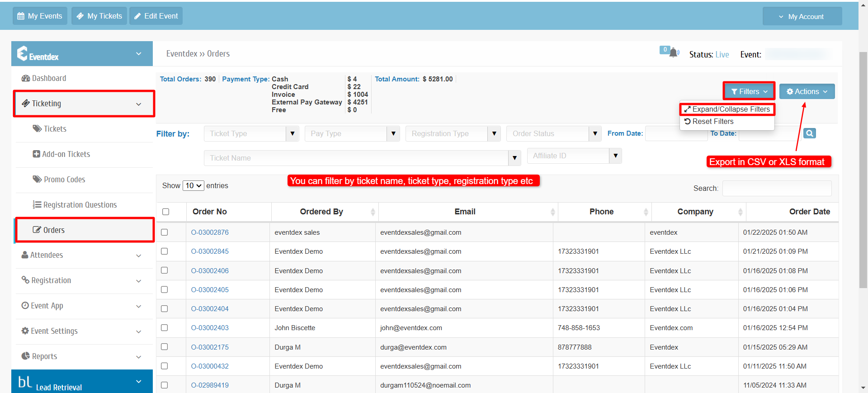Change the show entries count dropdown
Image resolution: width=868 pixels, height=393 pixels.
click(193, 185)
